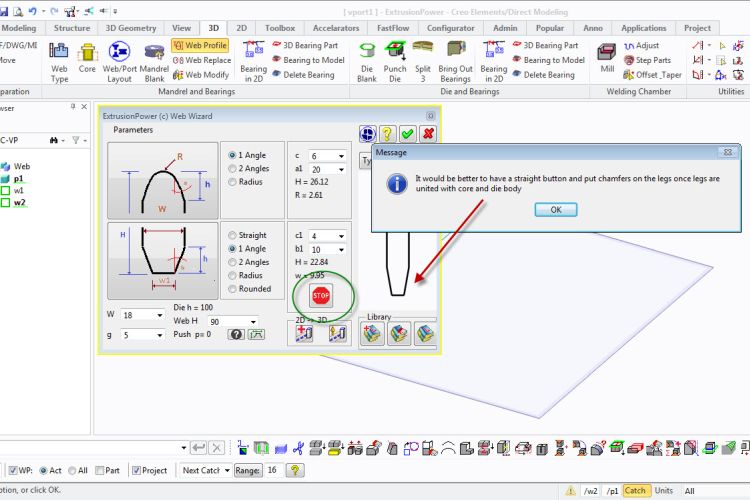Open the c value dropdown

pos(341,156)
